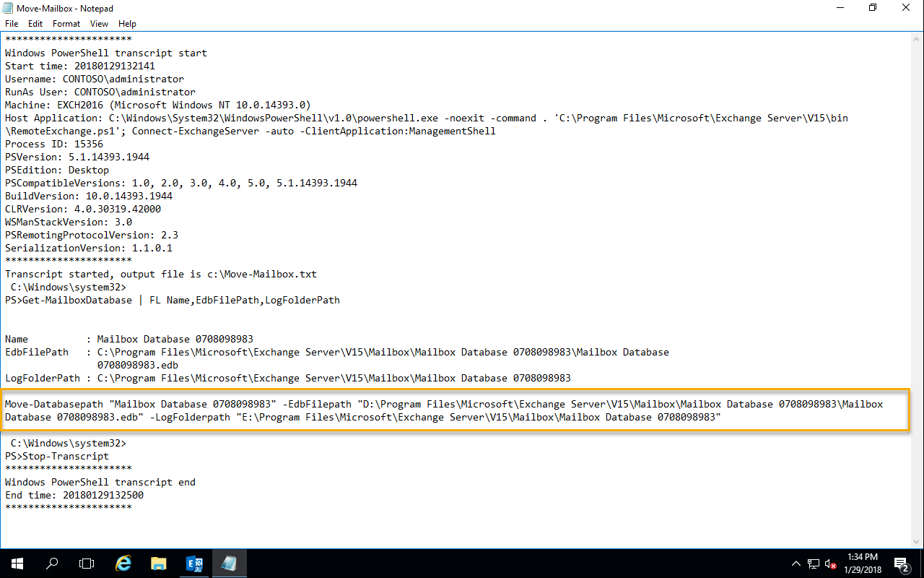Click the 'Username: CONTOSO\administrator' line
The width and height of the screenshot is (924, 578).
coord(95,79)
